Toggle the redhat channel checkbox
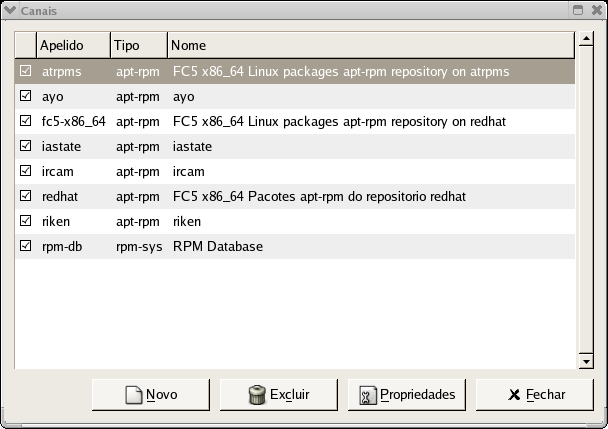This screenshot has height=429, width=608. [26, 196]
